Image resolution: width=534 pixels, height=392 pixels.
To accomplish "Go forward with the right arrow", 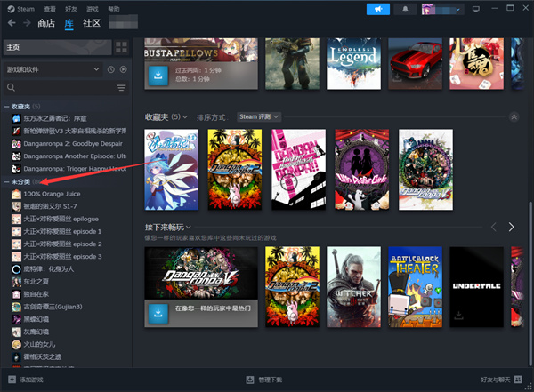I will [x=27, y=23].
